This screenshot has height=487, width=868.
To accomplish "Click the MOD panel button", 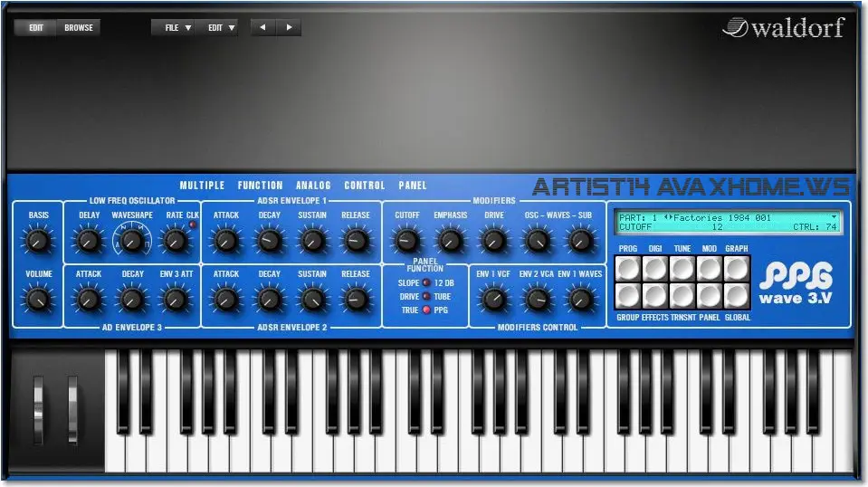I will (x=710, y=269).
